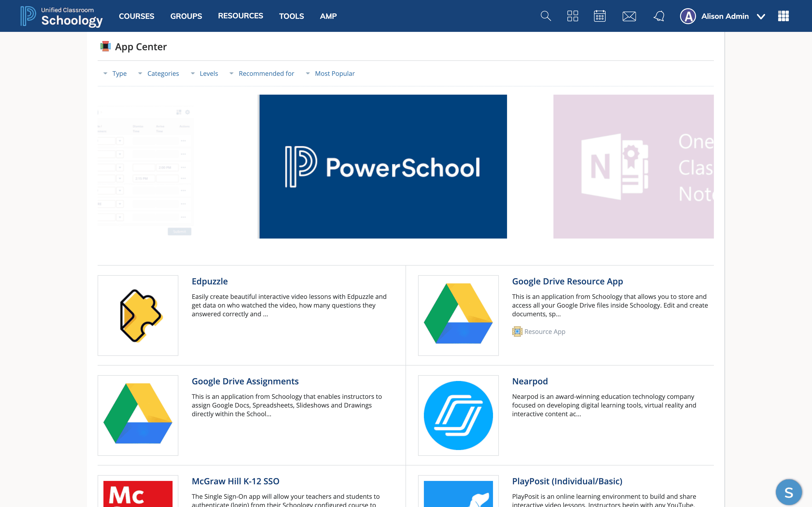Click the PowerSchool carousel banner

tap(383, 167)
